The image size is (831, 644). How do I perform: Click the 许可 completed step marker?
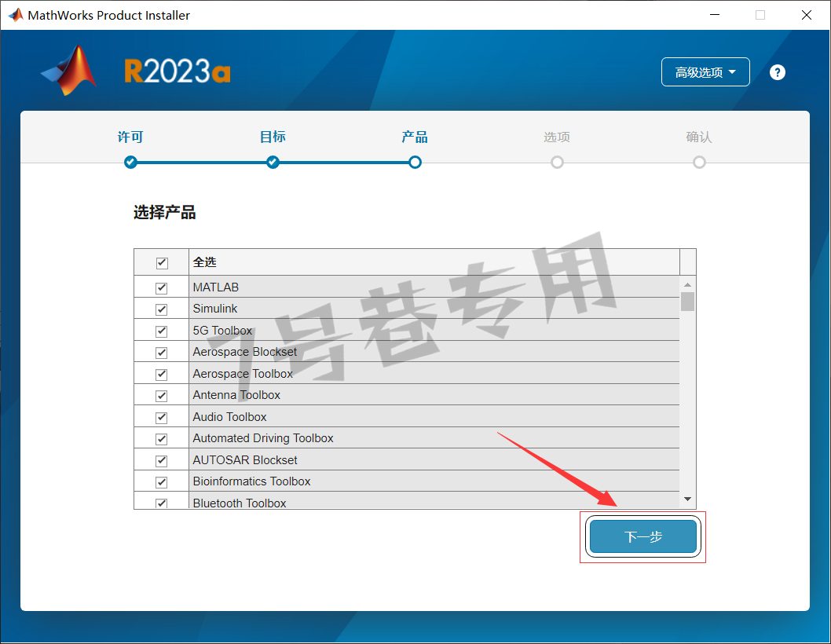point(130,163)
